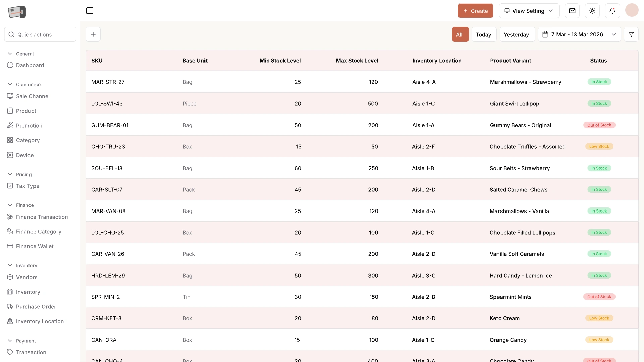Go to Vendors in sidebar
Viewport: 644px width, 362px height.
[x=26, y=277]
